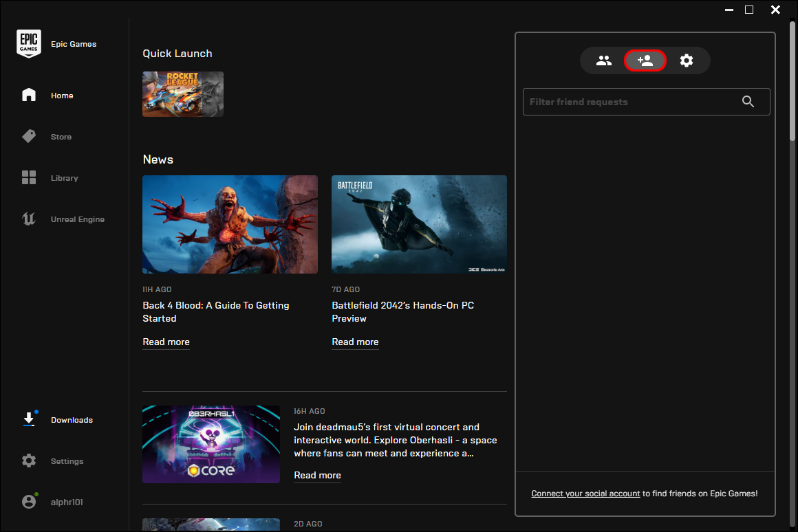
Task: Click the Library grid icon
Action: click(x=29, y=177)
